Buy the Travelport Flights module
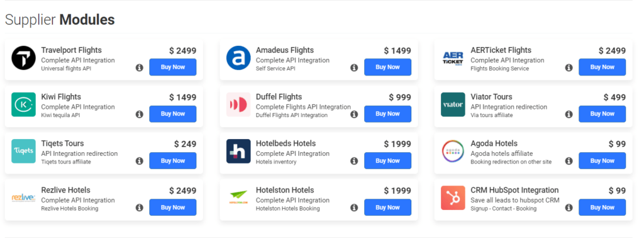 click(x=172, y=67)
